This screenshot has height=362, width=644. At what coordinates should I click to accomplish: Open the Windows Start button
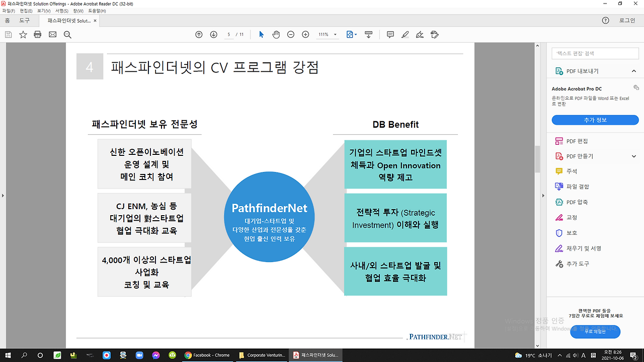pos(9,355)
